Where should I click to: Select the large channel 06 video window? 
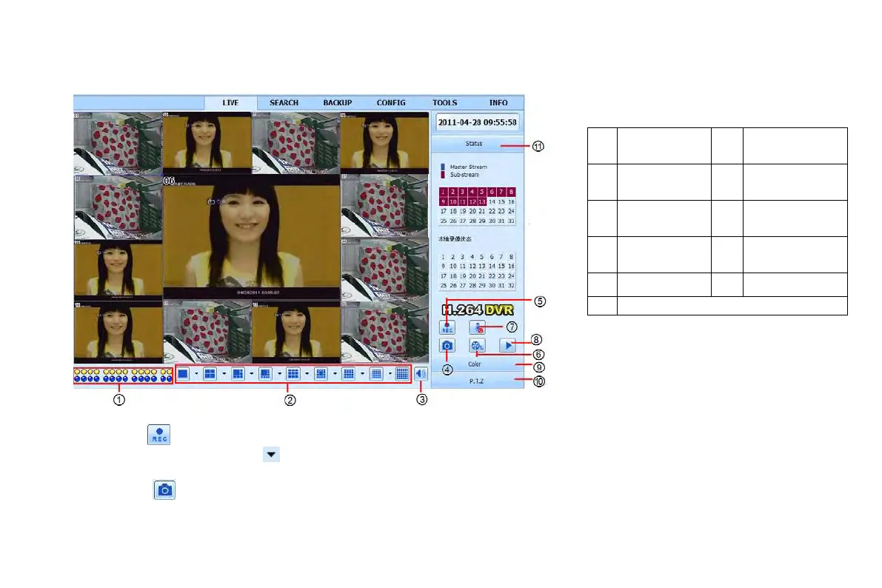click(x=252, y=236)
